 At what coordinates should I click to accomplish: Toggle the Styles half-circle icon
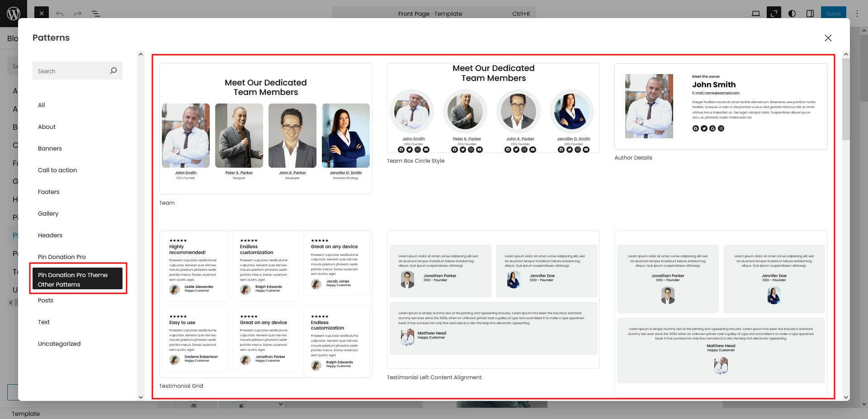792,14
